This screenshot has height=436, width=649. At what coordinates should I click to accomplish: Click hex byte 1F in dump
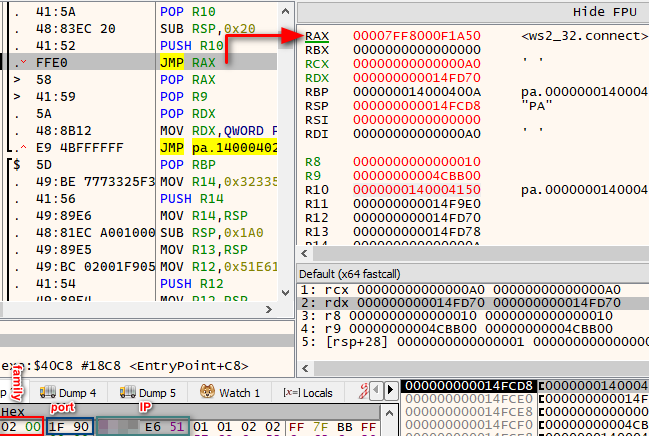[56, 427]
